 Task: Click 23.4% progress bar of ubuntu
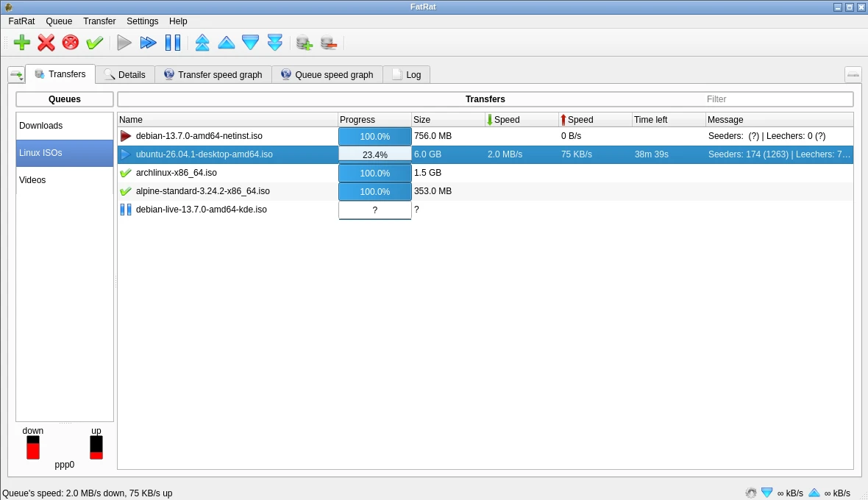coord(374,155)
